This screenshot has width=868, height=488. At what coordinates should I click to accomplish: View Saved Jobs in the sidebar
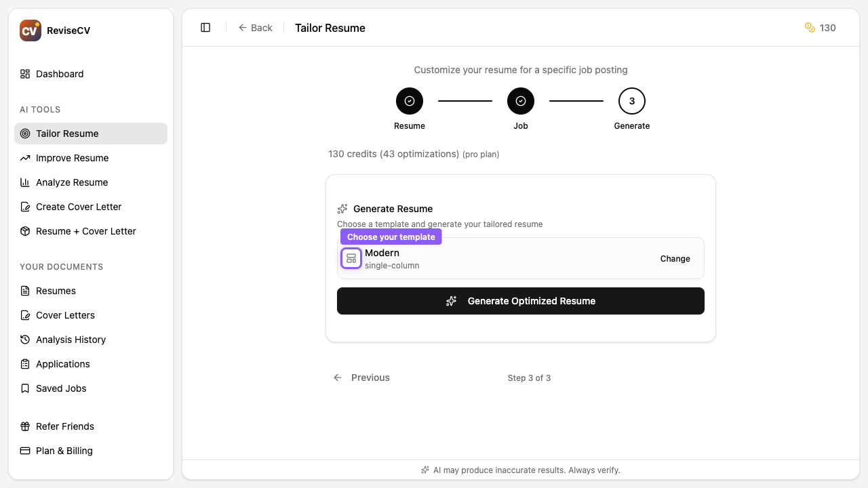(61, 388)
